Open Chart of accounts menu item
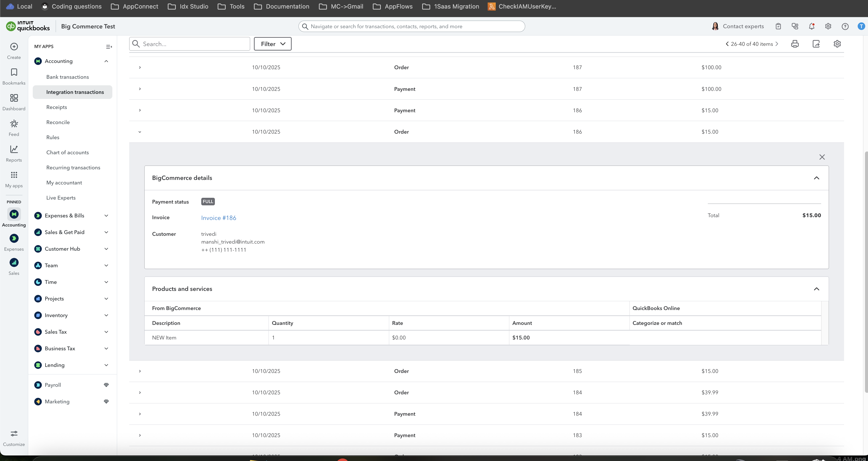This screenshot has width=868, height=461. coord(68,152)
